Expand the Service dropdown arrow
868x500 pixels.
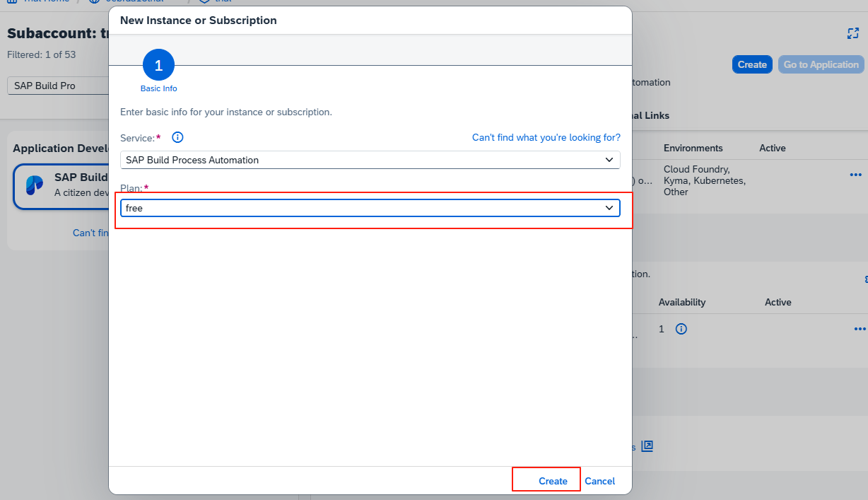point(609,160)
